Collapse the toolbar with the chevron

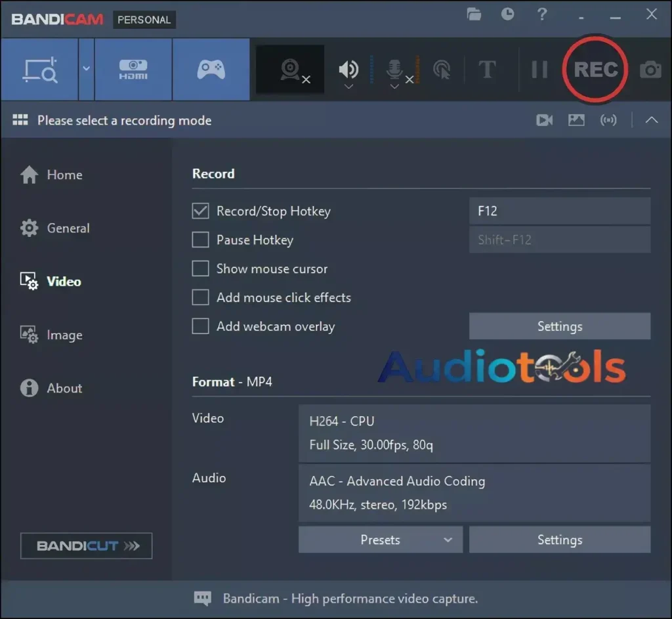pyautogui.click(x=651, y=120)
